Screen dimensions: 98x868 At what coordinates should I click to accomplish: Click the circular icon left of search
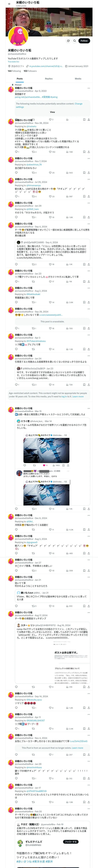coord(68,41)
